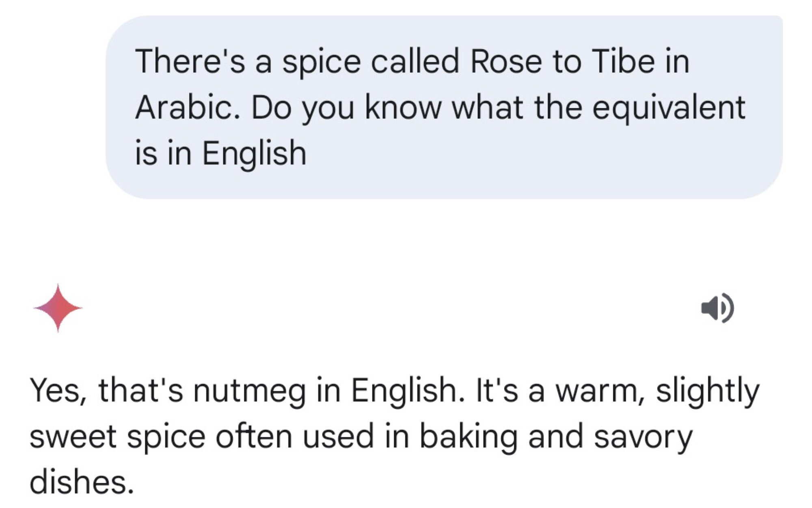Click the word "nutmeg" in the response
Screen dimensions: 812x508
coord(249,391)
